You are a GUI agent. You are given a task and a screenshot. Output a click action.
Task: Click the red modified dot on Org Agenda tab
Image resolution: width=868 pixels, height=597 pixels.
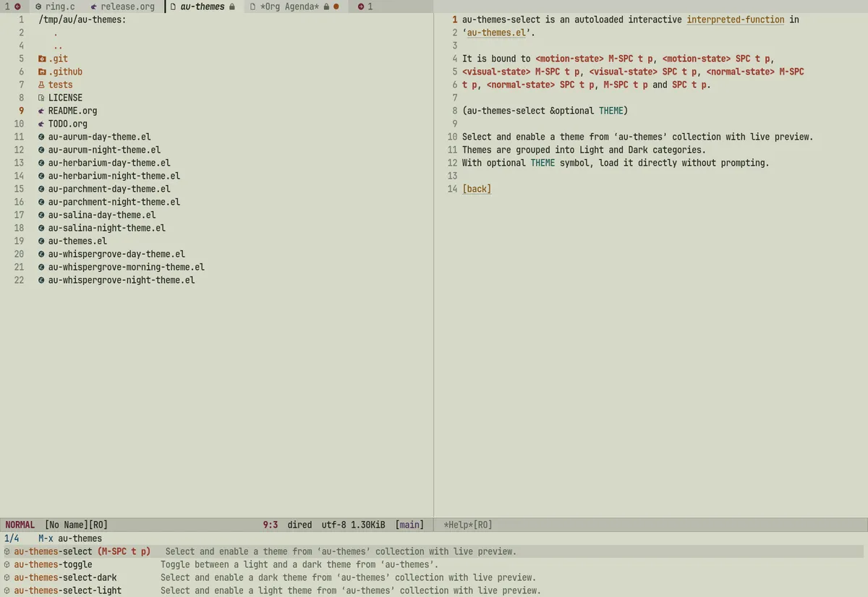point(336,7)
